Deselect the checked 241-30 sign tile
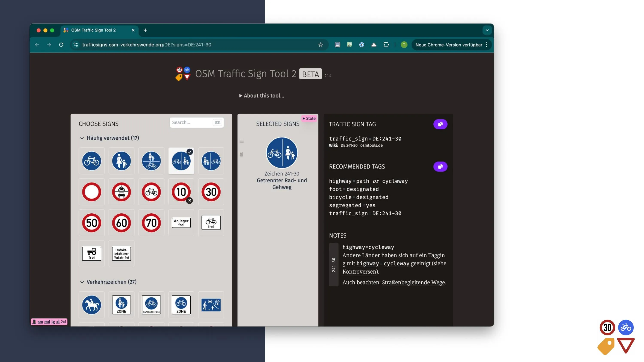Viewport: 644px width, 362px height. click(x=181, y=161)
